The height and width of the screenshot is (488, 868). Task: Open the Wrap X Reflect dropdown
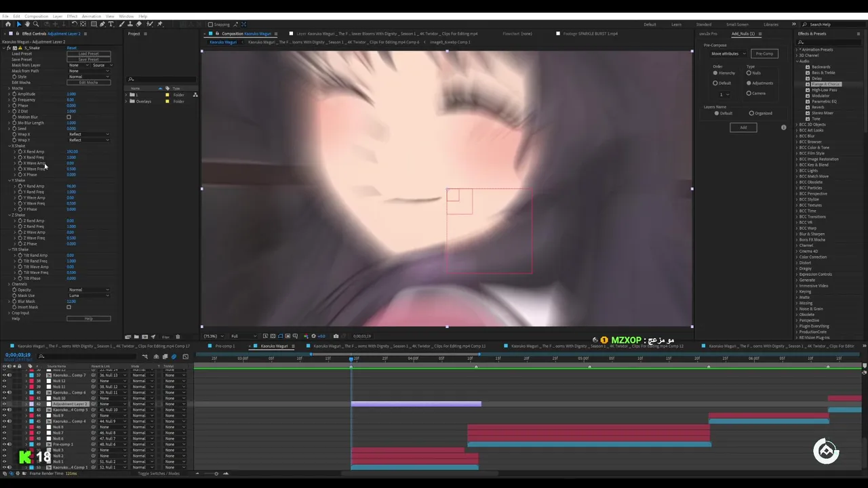point(89,134)
